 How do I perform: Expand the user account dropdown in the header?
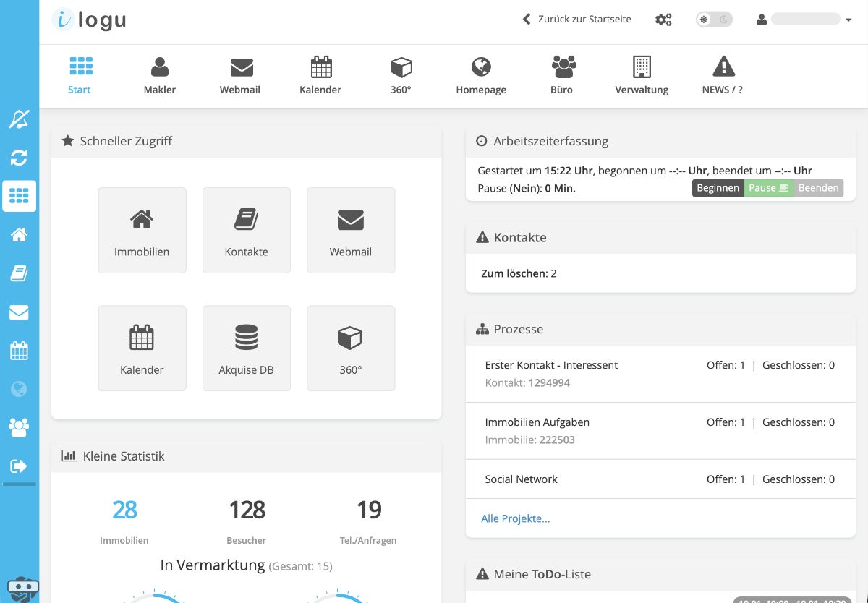pyautogui.click(x=804, y=20)
